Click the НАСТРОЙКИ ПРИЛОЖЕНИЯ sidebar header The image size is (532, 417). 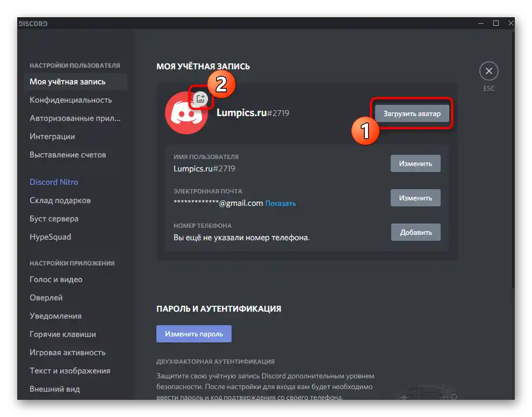coord(72,263)
